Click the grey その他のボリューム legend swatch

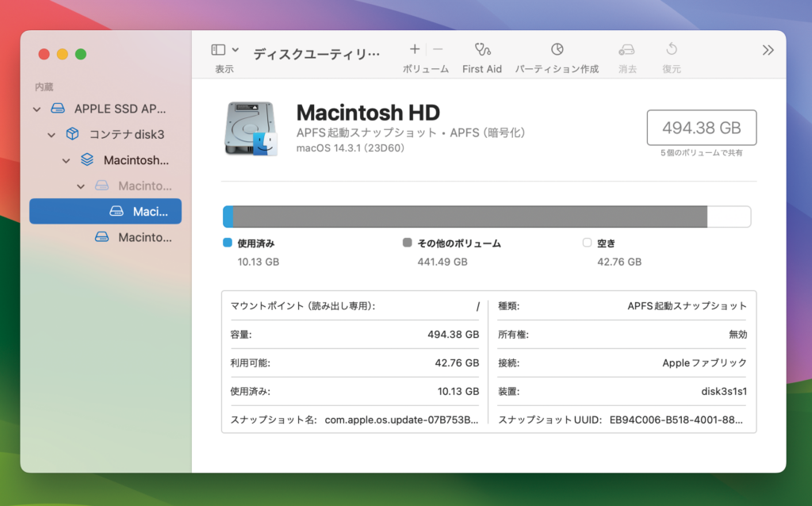(x=407, y=243)
